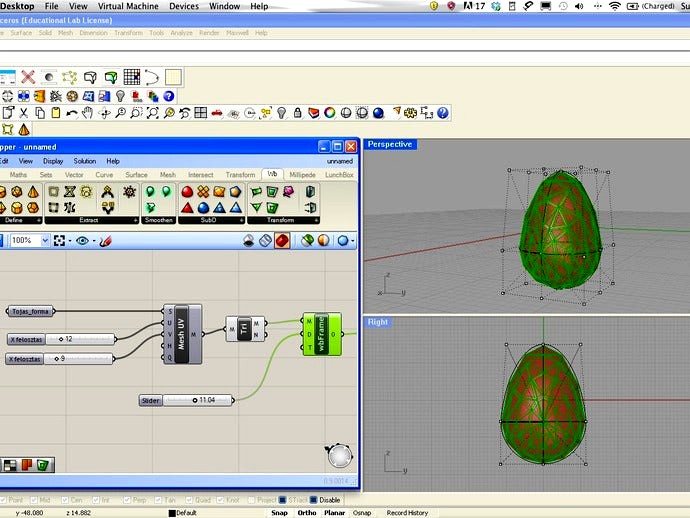
Task: Click the red sphere icon in SubD panel
Action: [187, 191]
